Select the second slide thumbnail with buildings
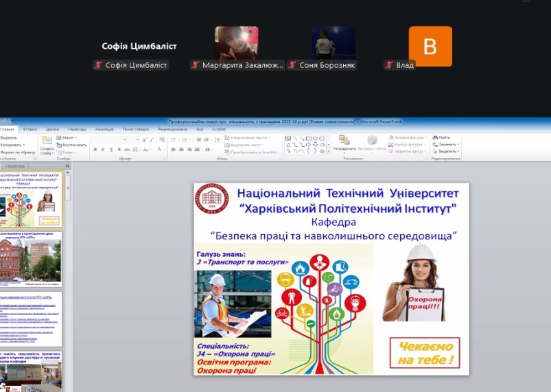551x392 pixels. coord(31,259)
